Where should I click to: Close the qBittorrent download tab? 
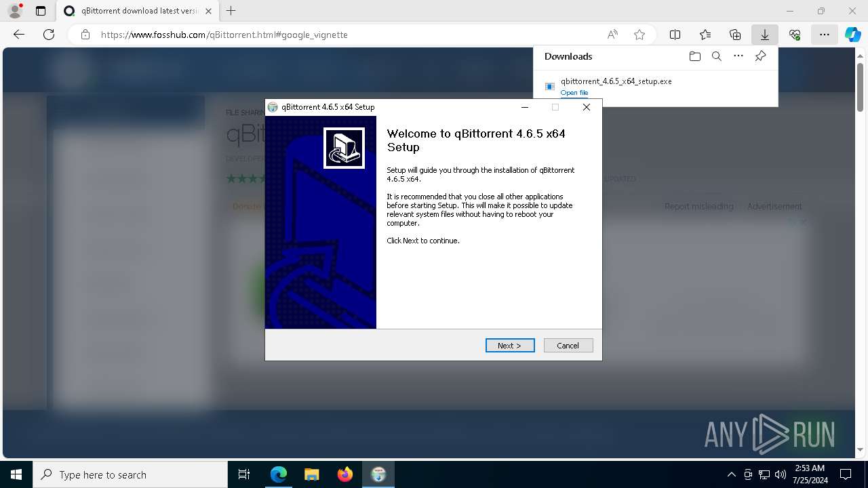(208, 11)
